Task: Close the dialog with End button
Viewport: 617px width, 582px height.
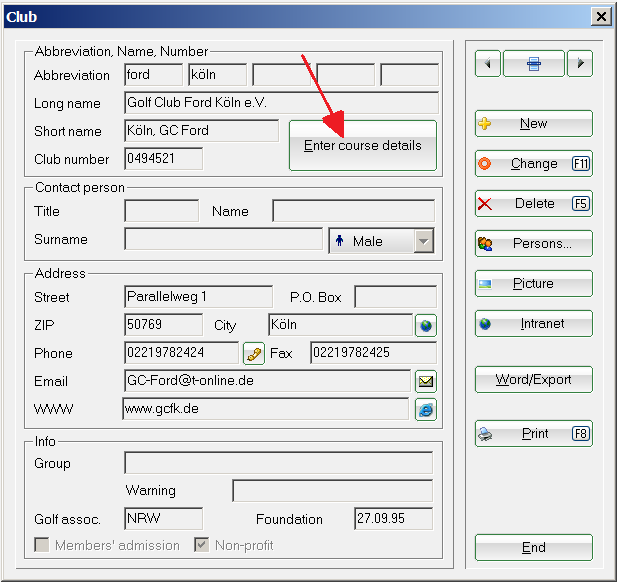Action: coord(534,547)
